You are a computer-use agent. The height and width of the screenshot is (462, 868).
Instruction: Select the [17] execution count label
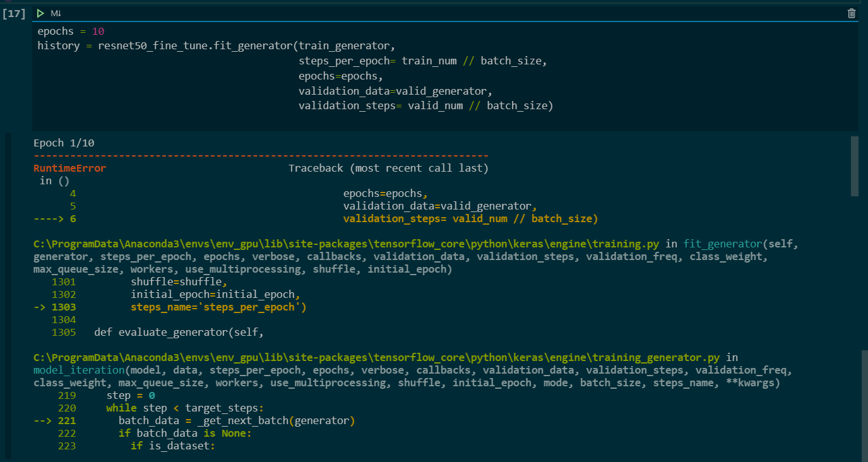point(14,13)
